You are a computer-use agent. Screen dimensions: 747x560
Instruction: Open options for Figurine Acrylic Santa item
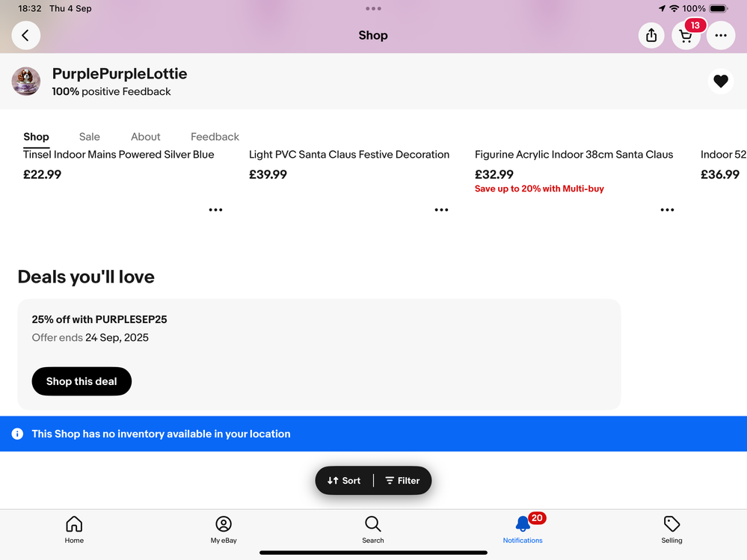point(667,209)
